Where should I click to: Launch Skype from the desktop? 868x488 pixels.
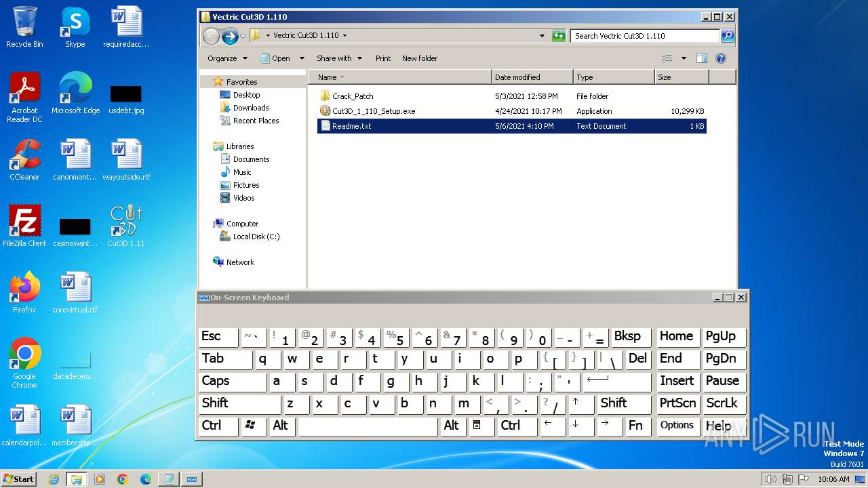coord(75,27)
